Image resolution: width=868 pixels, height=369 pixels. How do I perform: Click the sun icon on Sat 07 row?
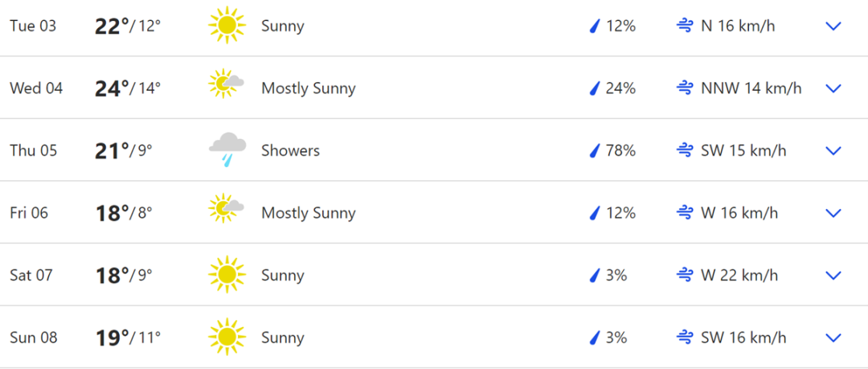coord(227,275)
